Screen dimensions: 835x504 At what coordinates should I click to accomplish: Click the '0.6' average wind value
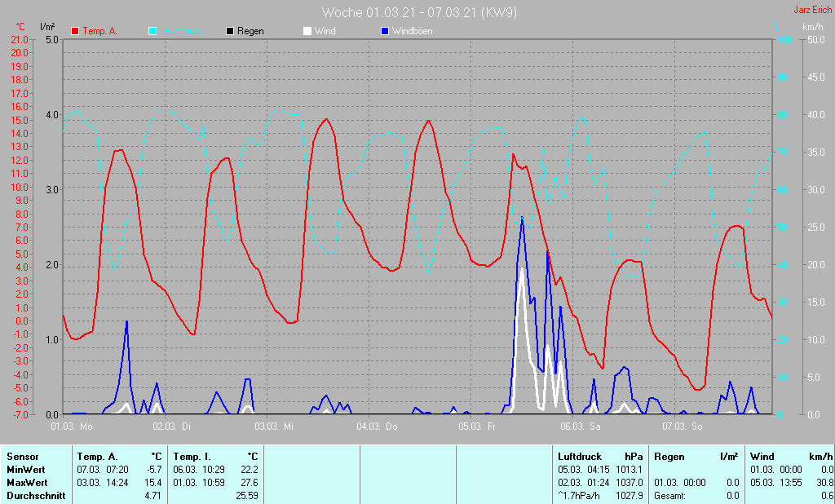pyautogui.click(x=829, y=496)
